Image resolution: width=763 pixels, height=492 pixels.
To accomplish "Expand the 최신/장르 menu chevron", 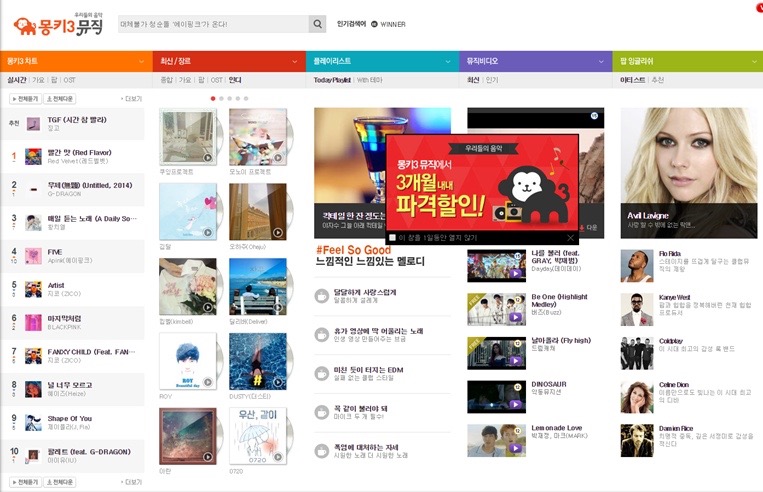I will (295, 61).
